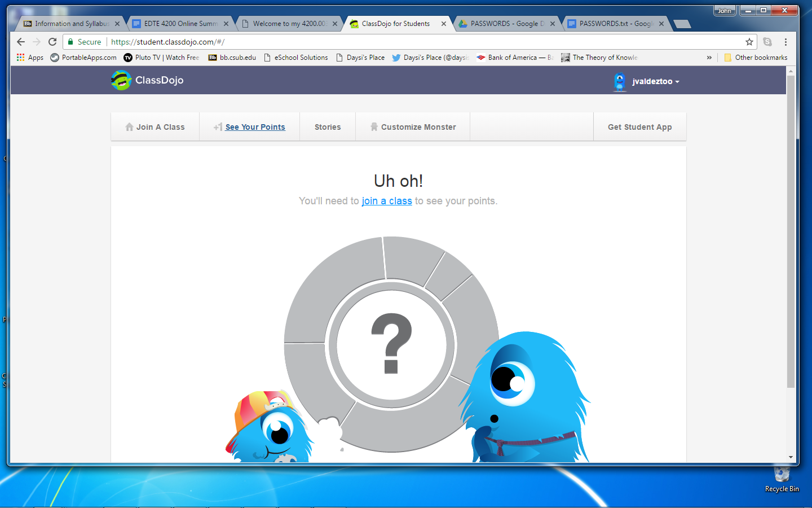Image resolution: width=812 pixels, height=508 pixels.
Task: Open Chrome three-dot menu
Action: (785, 42)
